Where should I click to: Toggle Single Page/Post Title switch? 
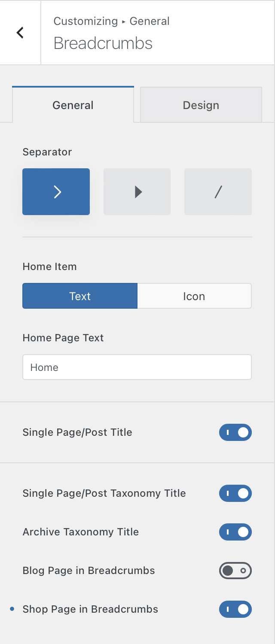point(235,432)
